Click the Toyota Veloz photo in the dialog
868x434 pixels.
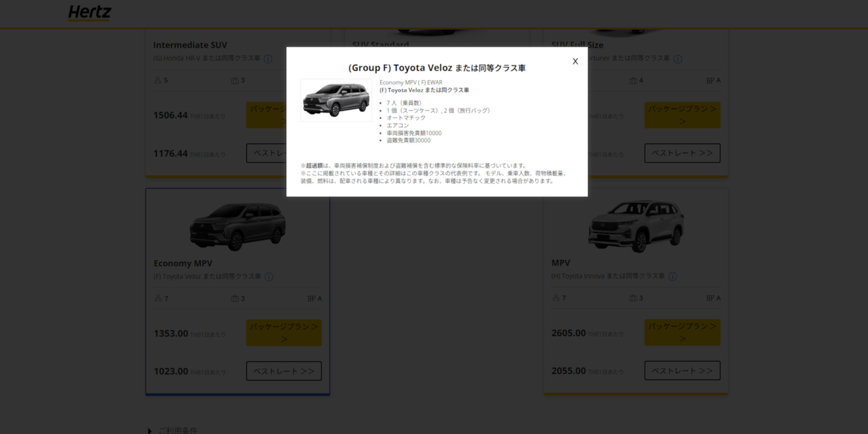[x=336, y=100]
